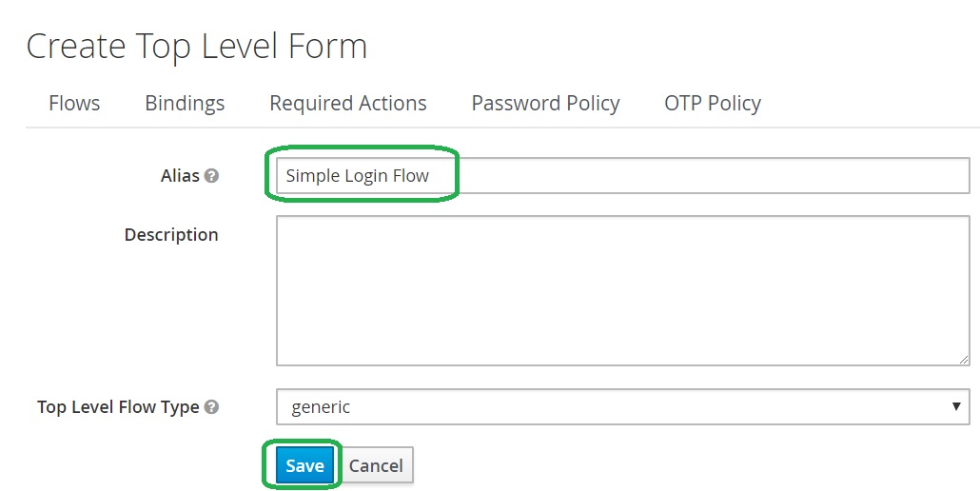
Task: Click inside the Description text area
Action: click(x=622, y=290)
